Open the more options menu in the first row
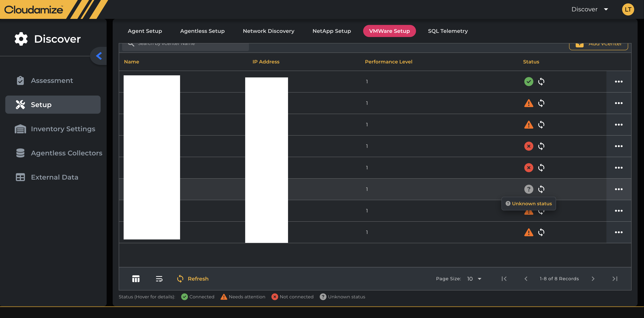 [619, 82]
